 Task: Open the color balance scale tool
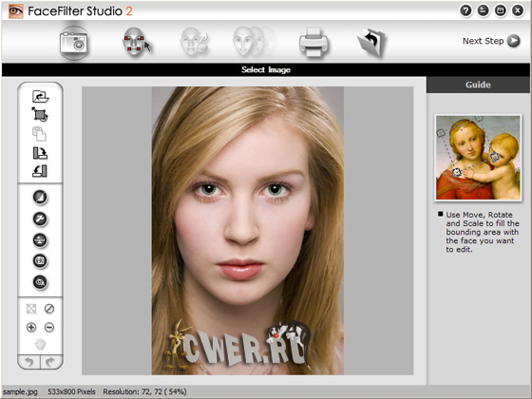click(40, 240)
